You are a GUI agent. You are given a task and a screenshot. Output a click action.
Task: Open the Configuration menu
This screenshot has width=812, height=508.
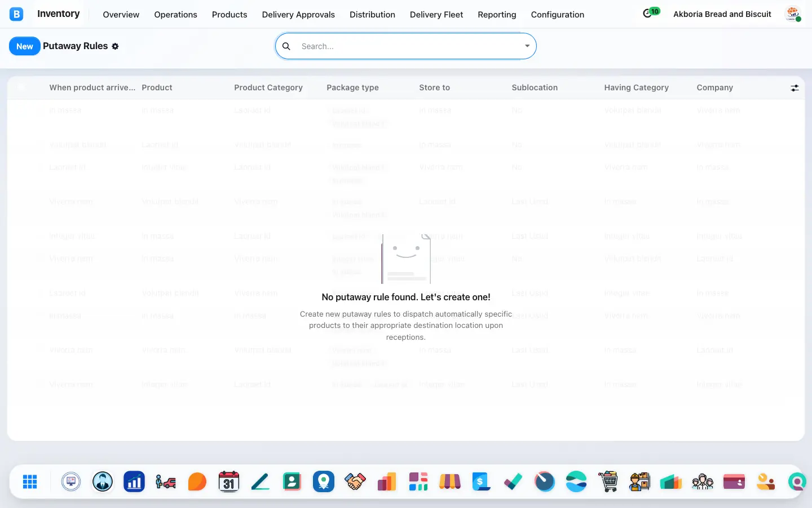point(558,15)
